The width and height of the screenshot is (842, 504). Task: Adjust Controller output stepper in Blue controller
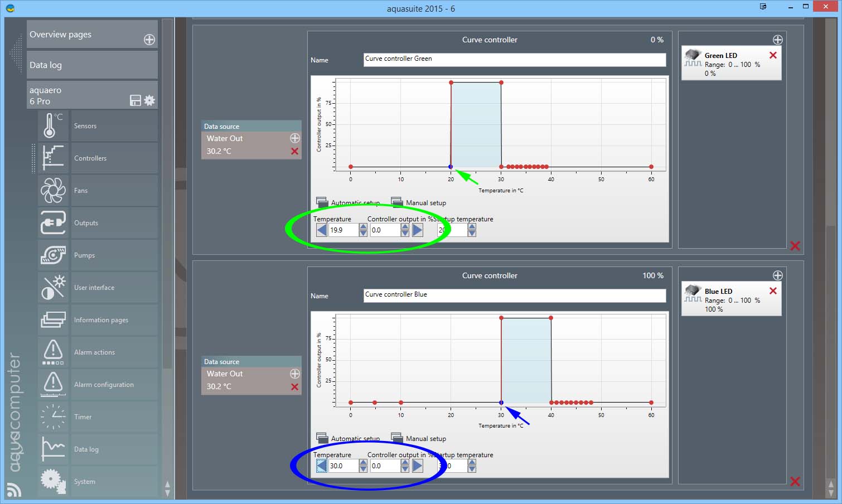tap(405, 466)
